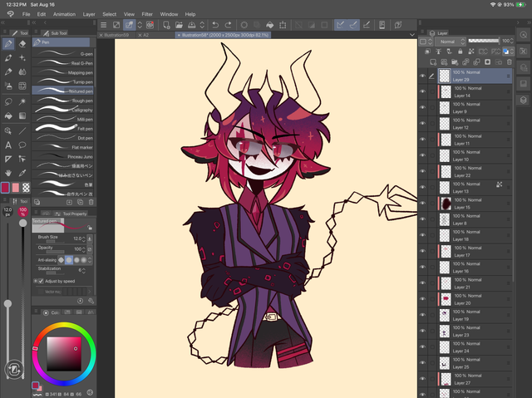Adjust Brush Size stepper arrows
532x398 pixels.
[x=83, y=239]
